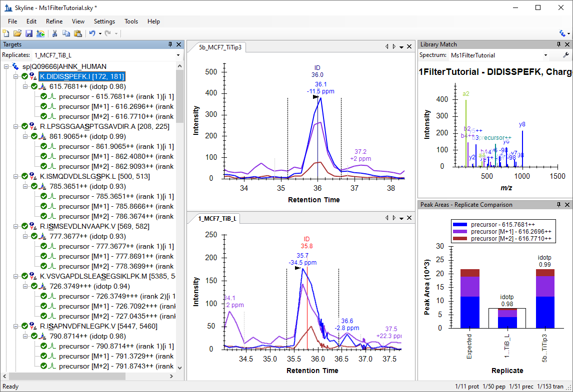
Task: Close the Library Match panel
Action: 567,44
